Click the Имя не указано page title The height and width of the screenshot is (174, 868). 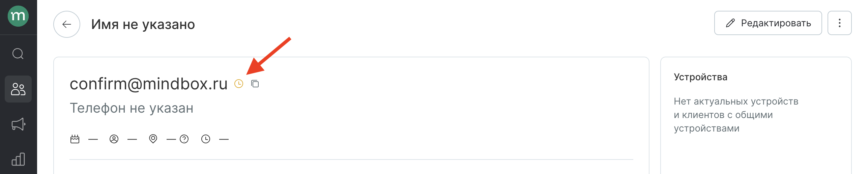pos(143,24)
